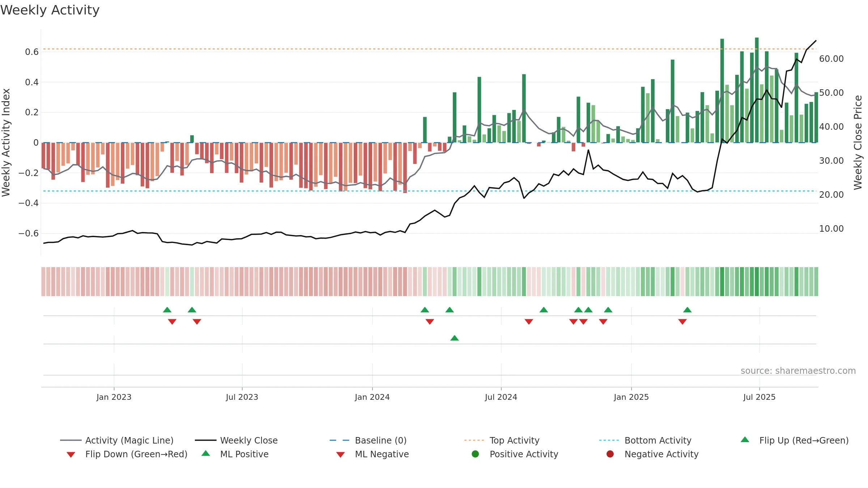Toggle the Top Activity legend entry
The width and height of the screenshot is (868, 488).
pos(502,440)
